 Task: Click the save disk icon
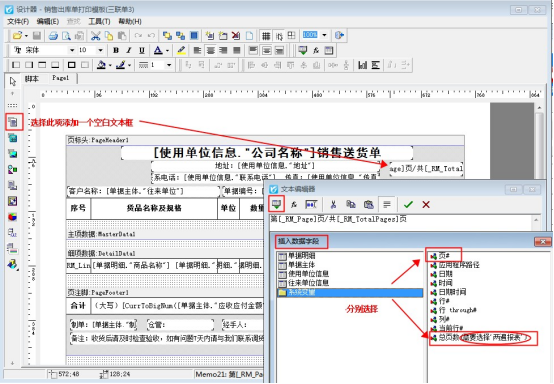click(37, 35)
